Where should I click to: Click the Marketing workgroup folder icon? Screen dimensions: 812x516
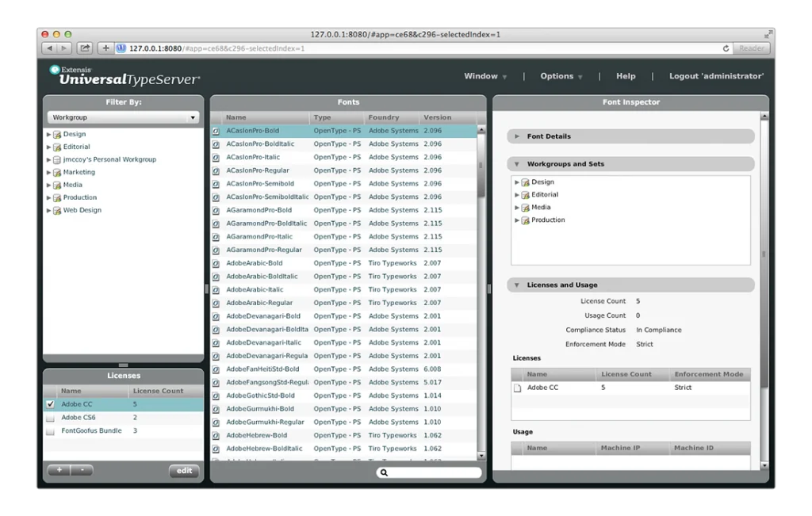pos(57,172)
